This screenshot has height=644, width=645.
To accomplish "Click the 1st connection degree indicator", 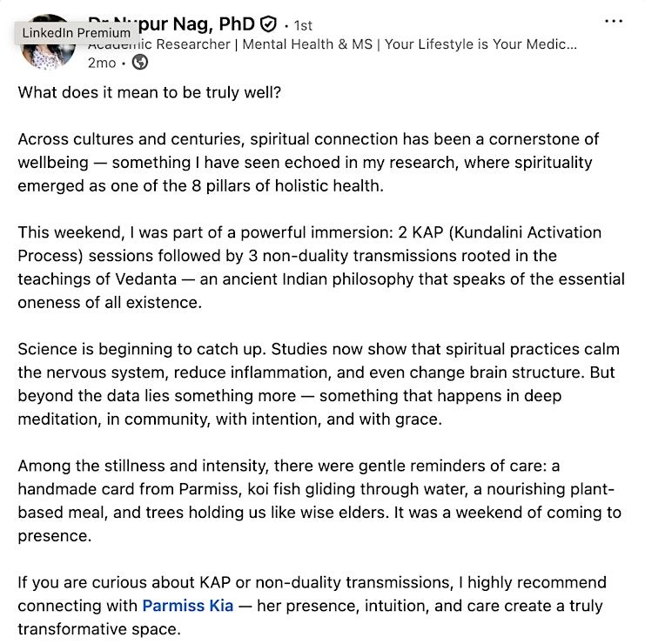I will (x=304, y=25).
